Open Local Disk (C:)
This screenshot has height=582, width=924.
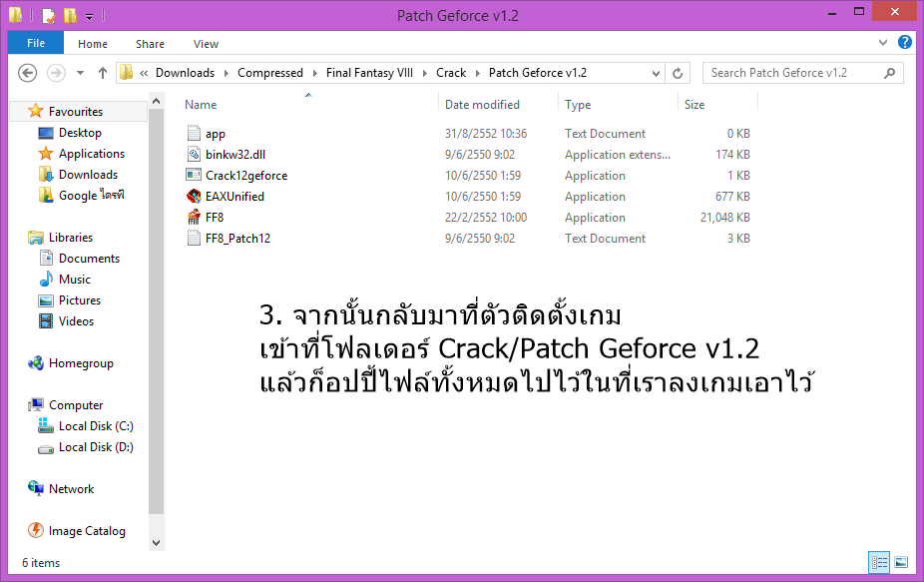pyautogui.click(x=96, y=425)
